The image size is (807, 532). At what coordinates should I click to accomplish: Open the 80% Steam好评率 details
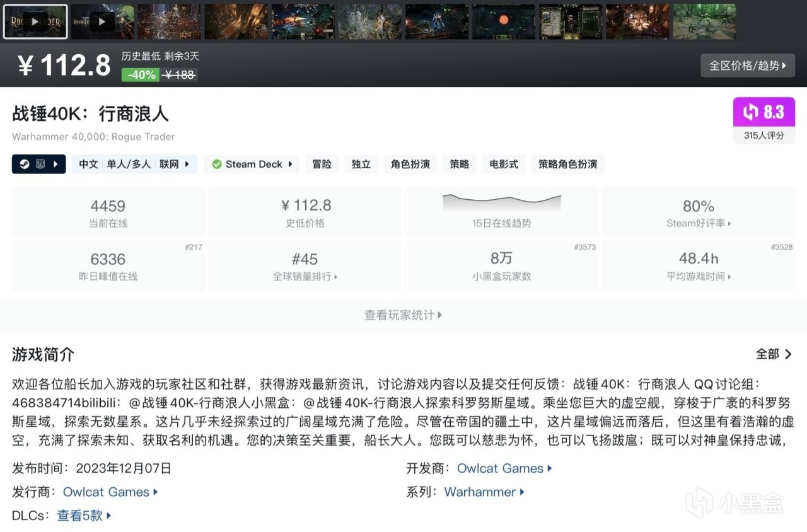[699, 212]
